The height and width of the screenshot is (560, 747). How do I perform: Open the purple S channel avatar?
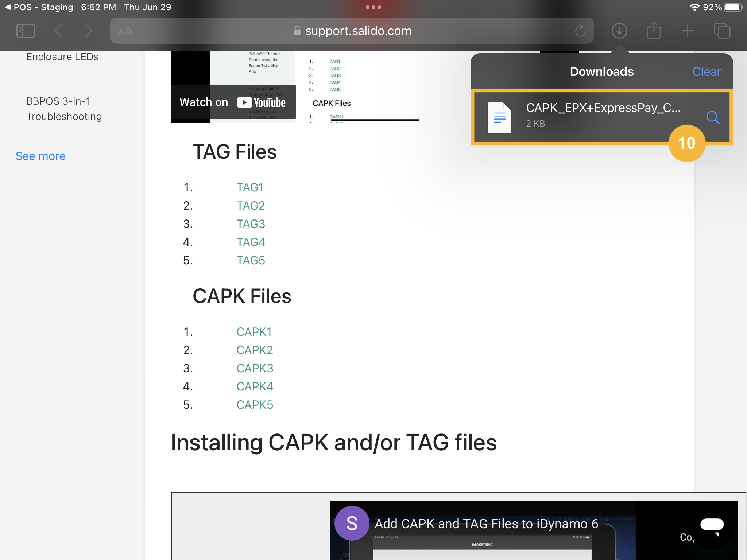(352, 523)
